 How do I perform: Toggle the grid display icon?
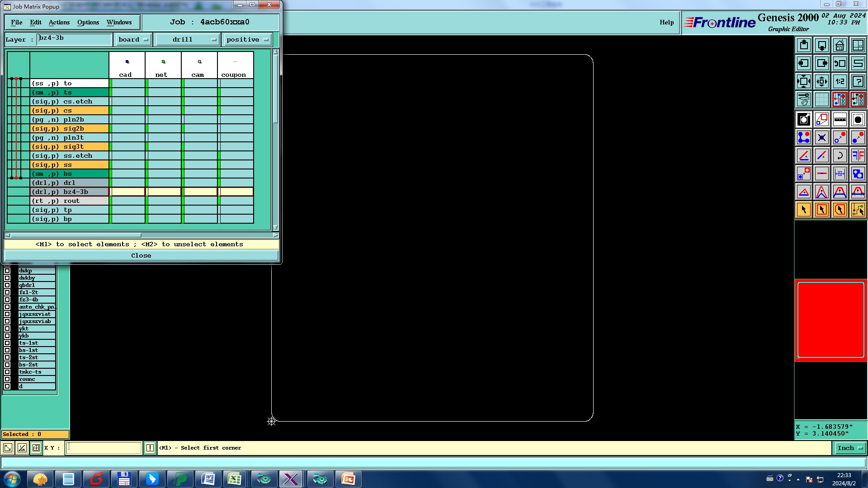click(x=821, y=99)
